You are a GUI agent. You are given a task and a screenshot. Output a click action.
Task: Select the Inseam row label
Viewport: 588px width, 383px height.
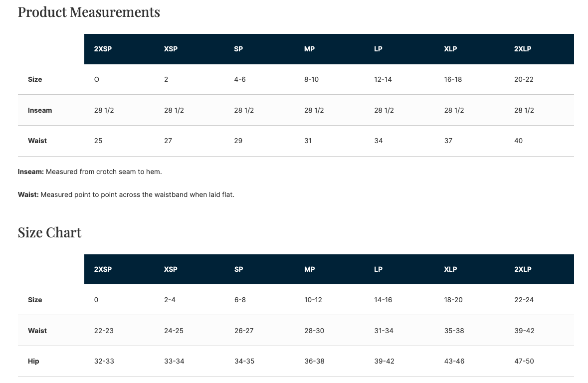pyautogui.click(x=40, y=110)
